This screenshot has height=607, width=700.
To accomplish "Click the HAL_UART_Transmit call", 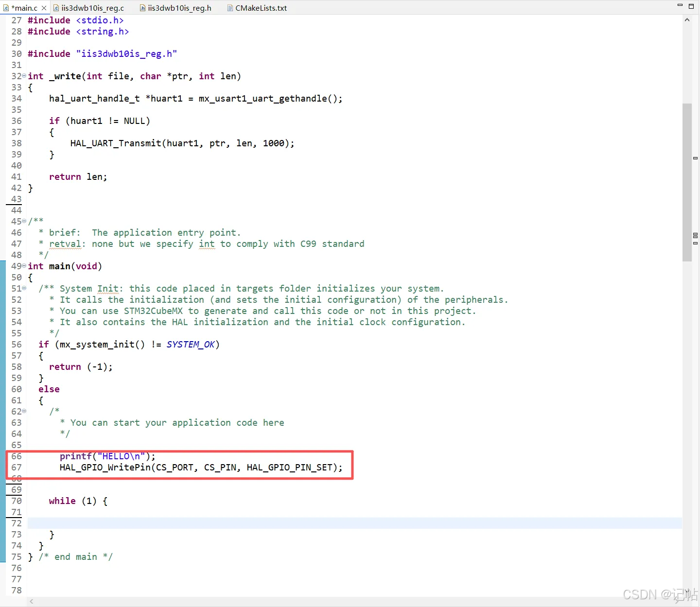I will click(182, 143).
